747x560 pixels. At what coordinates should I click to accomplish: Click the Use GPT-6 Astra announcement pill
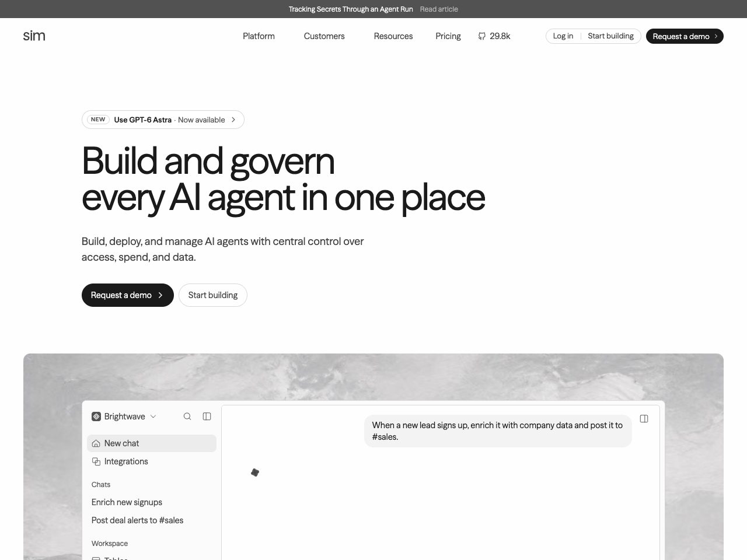163,120
